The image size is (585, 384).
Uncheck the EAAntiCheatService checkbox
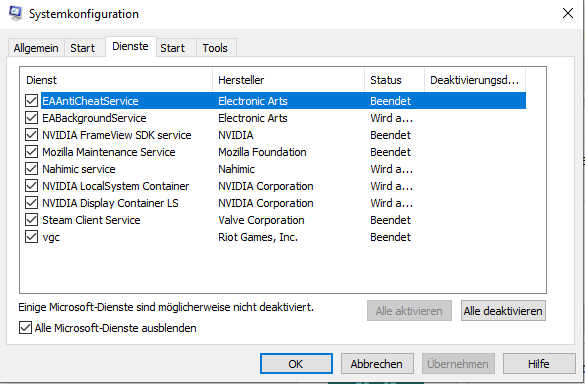tap(31, 100)
